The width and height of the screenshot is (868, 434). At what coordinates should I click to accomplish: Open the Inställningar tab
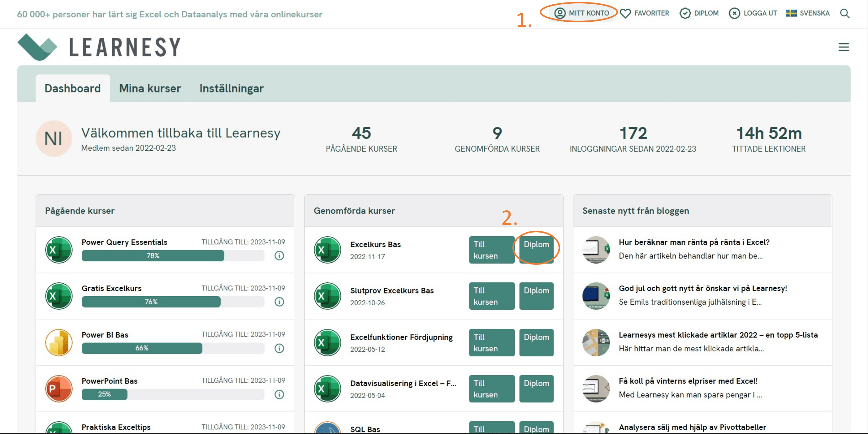pos(231,88)
